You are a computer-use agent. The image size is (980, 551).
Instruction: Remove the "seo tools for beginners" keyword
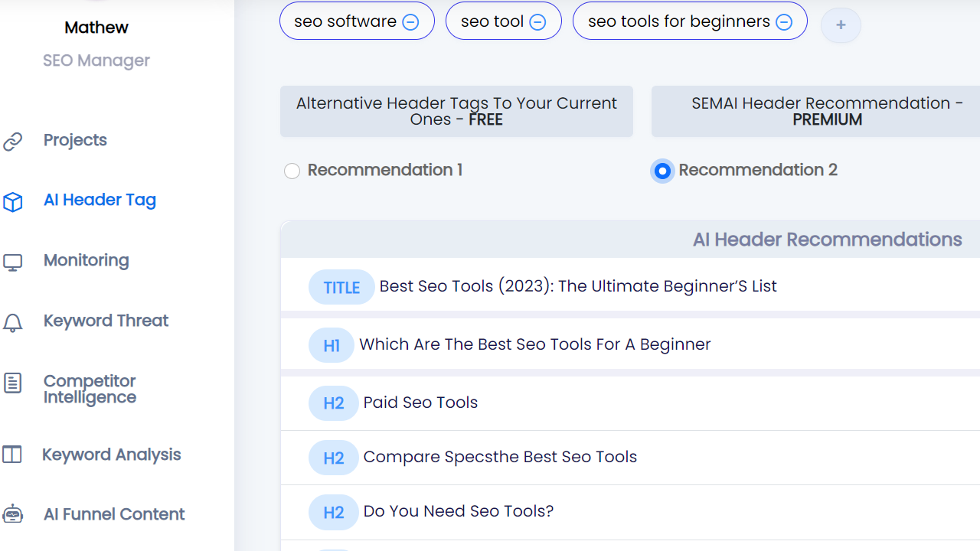pyautogui.click(x=783, y=21)
